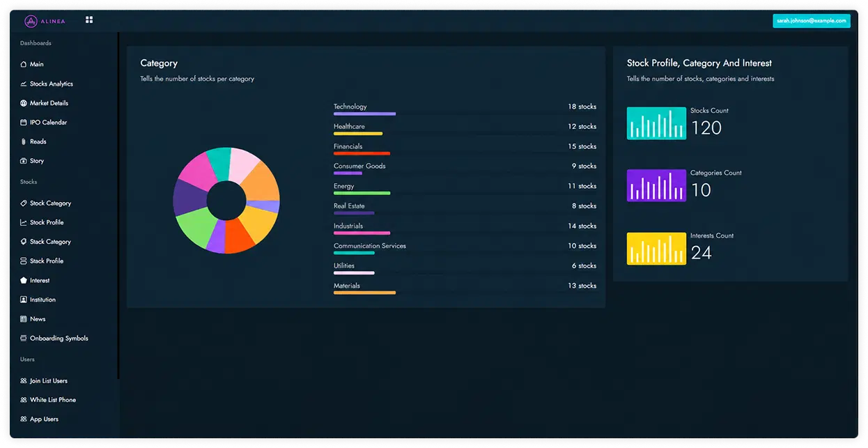Click the Financials red progress bar
Image resolution: width=868 pixels, height=448 pixels.
pyautogui.click(x=362, y=153)
